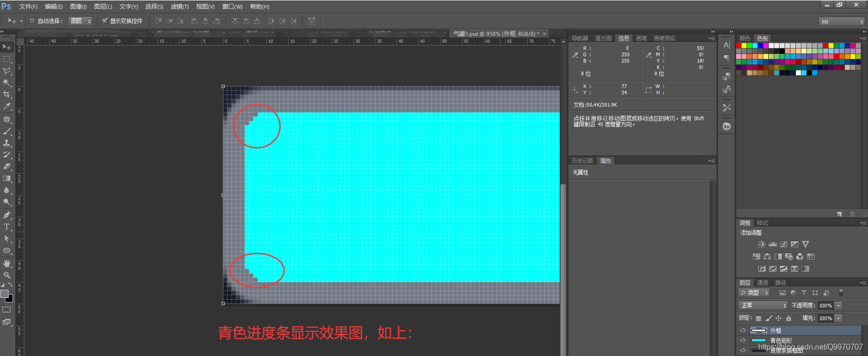The height and width of the screenshot is (356, 868).
Task: Add a Levels adjustment
Action: coord(773,244)
